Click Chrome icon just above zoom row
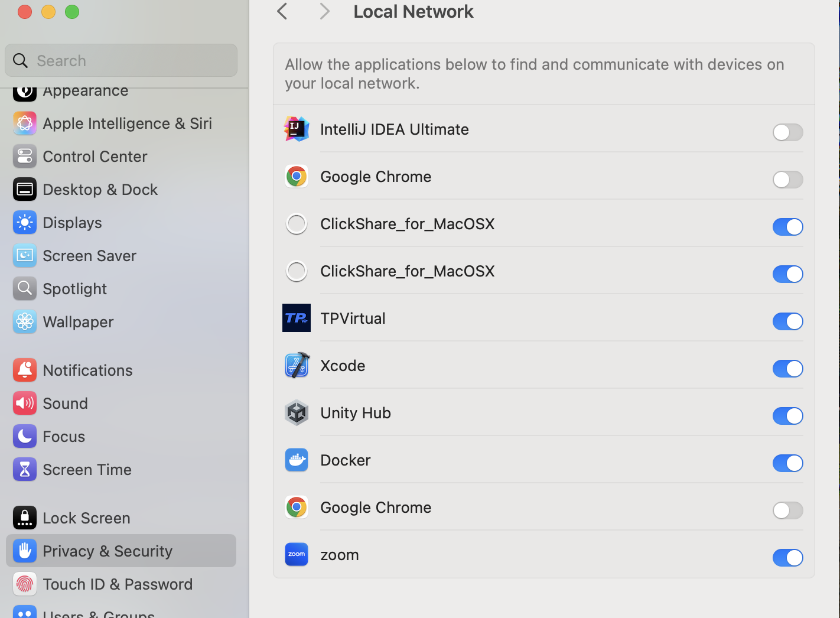840x618 pixels. coord(297,507)
